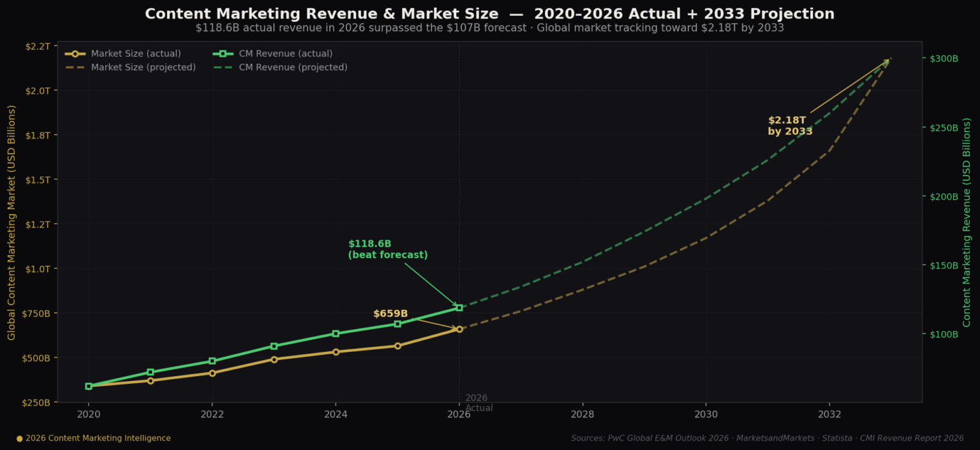Click the "Content Marketing Revenue" right axis title

(967, 222)
